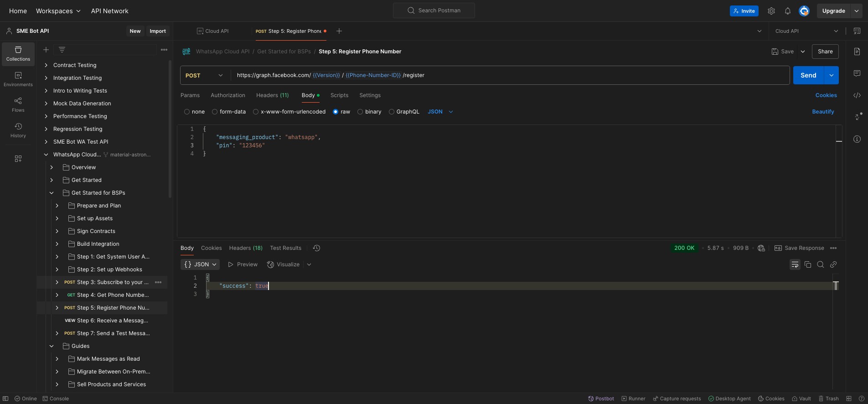This screenshot has height=404, width=868.
Task: Open the user avatar menu
Action: pos(804,11)
